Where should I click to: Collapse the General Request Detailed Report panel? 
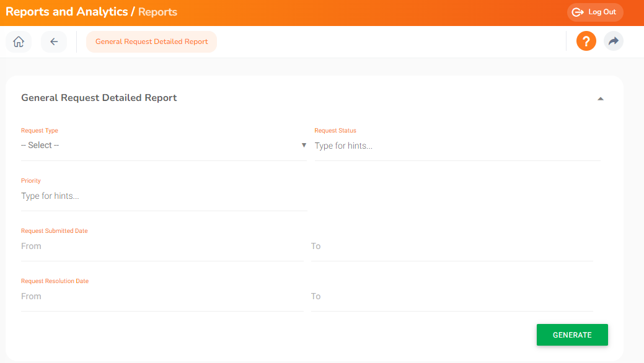click(600, 98)
